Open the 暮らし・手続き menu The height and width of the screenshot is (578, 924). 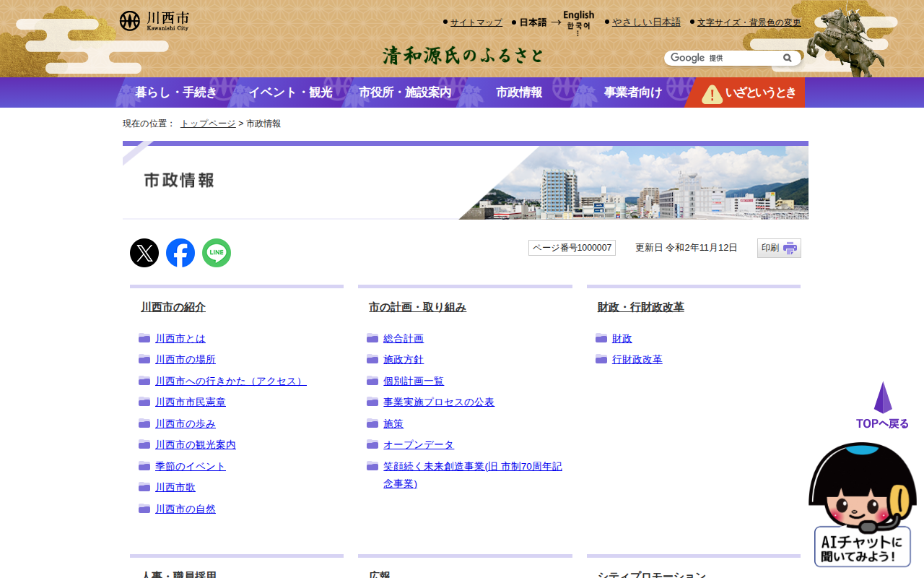175,92
